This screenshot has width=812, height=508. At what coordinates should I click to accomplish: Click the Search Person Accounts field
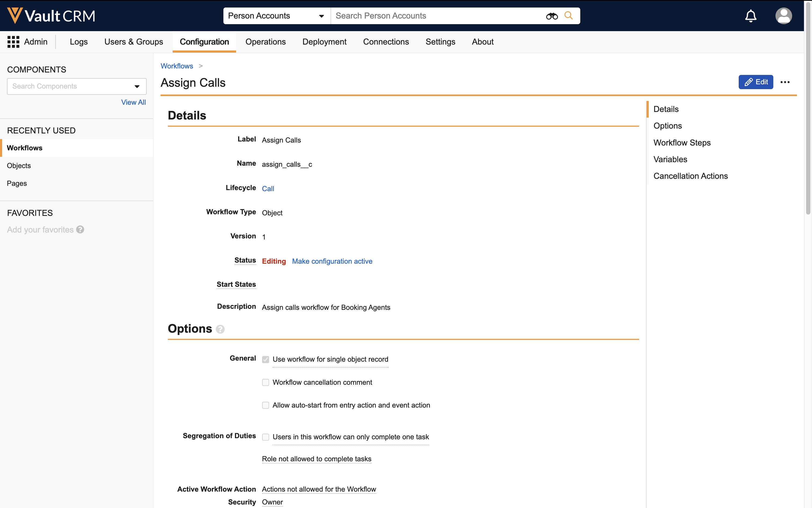click(437, 16)
